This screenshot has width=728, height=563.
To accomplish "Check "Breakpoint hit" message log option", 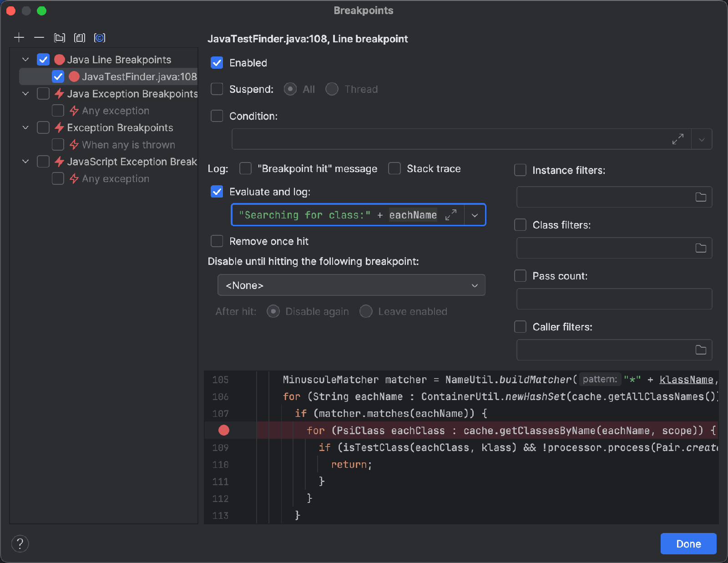I will pos(246,168).
